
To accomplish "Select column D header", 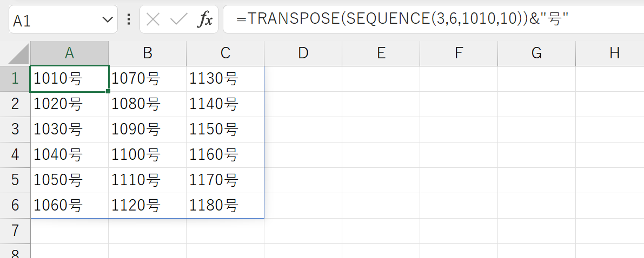I will (x=303, y=53).
